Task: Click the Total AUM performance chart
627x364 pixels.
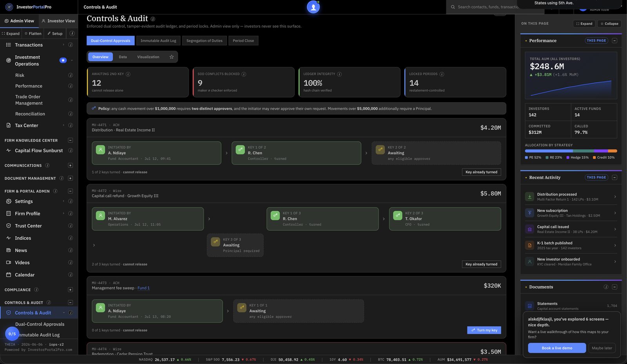Action: 571,88
